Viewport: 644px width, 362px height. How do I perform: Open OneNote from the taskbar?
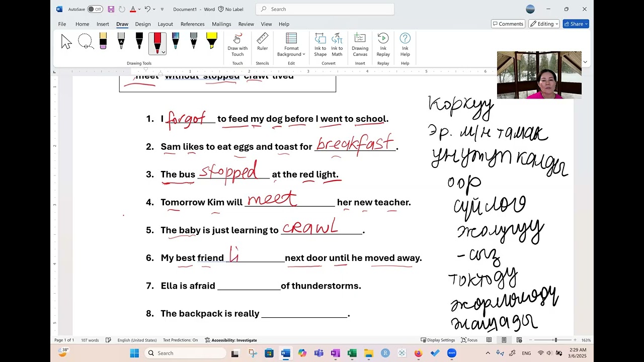point(336,353)
